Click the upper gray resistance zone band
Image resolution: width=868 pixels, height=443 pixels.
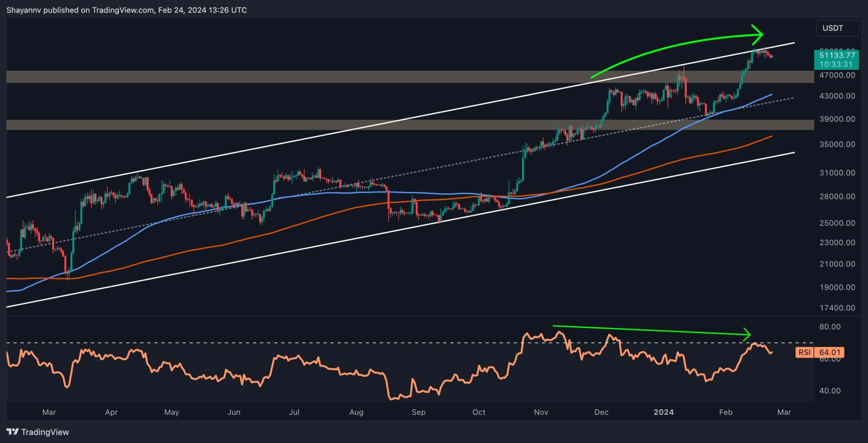339,77
